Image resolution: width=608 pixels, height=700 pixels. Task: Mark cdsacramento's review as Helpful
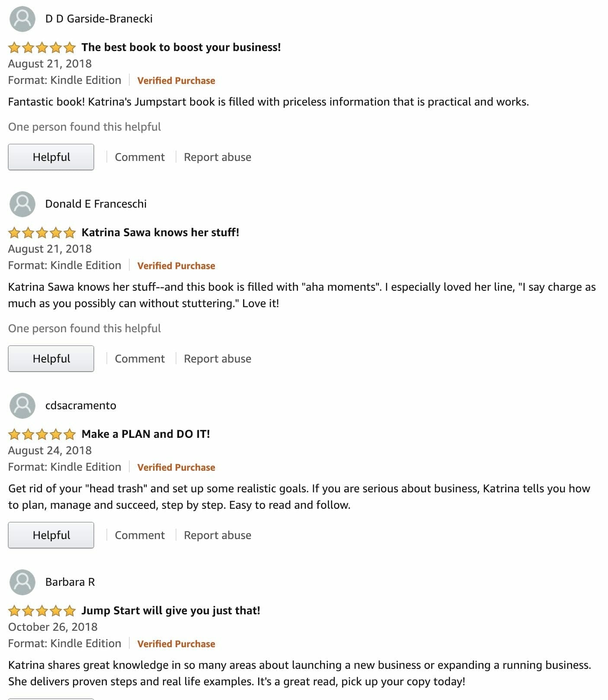pyautogui.click(x=51, y=535)
